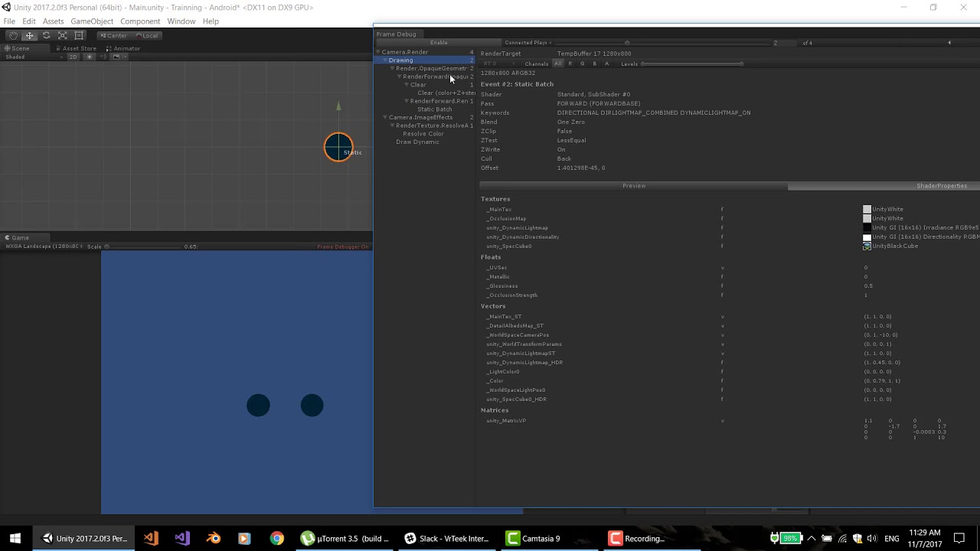This screenshot has width=980, height=551.
Task: Open Visual Studio from the taskbar
Action: [x=181, y=538]
